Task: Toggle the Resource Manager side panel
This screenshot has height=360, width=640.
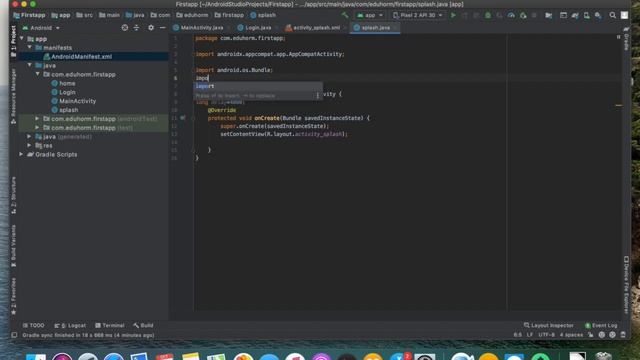Action: pos(13,96)
